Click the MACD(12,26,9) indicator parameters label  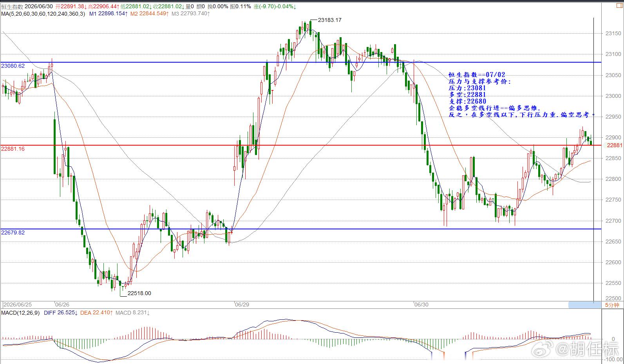pos(20,313)
